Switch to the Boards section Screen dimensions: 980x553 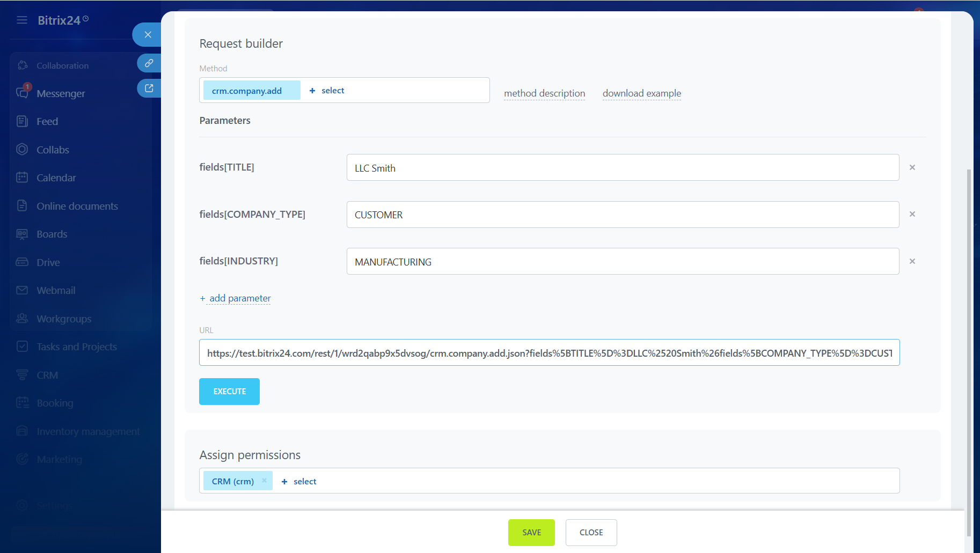coord(23,234)
